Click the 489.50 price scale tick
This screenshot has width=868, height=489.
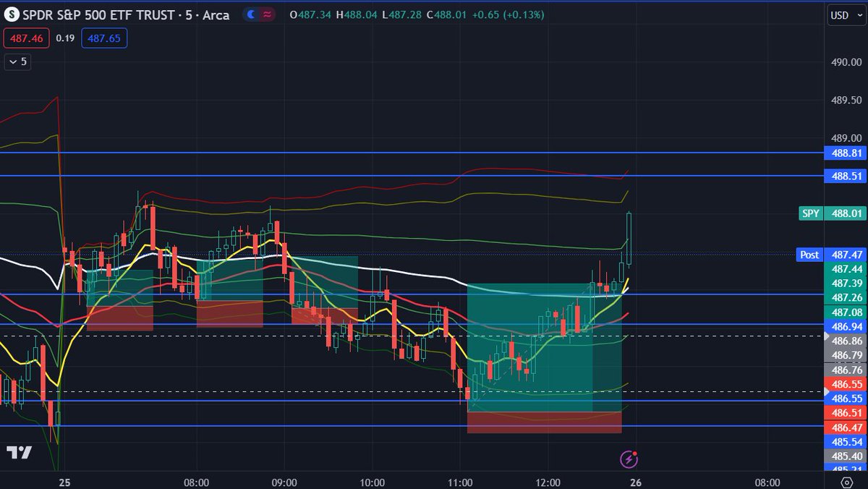point(846,101)
